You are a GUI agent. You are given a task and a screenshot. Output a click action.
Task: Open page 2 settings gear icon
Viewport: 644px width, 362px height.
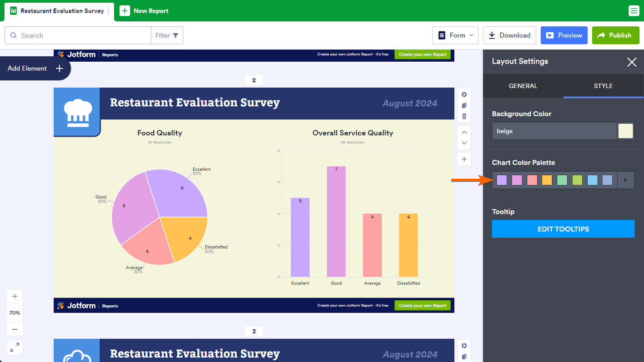464,95
